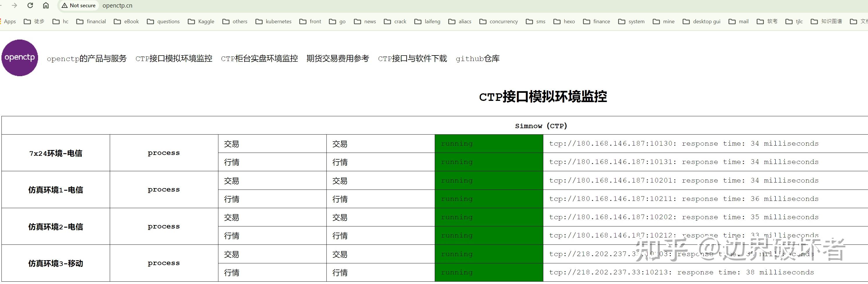868x284 pixels.
Task: Reload the current page
Action: (x=30, y=6)
